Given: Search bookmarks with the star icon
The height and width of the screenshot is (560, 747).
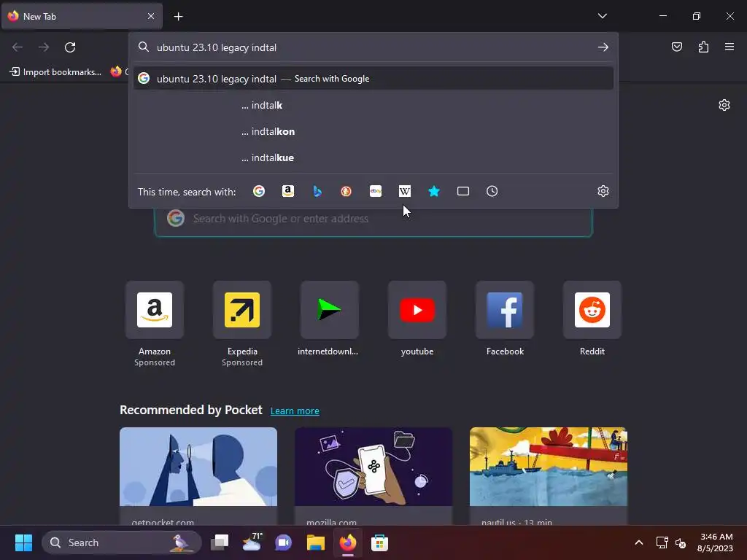Looking at the screenshot, I should click(434, 192).
